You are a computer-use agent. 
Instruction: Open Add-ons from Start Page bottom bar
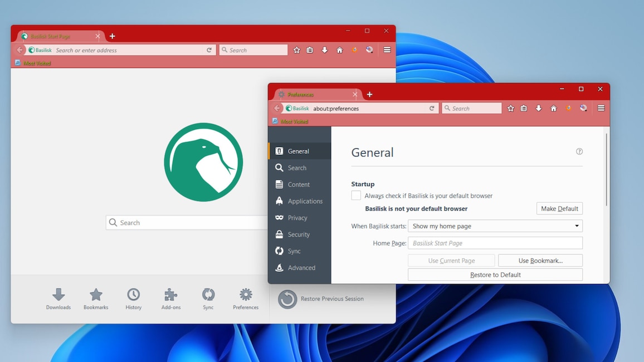(171, 299)
